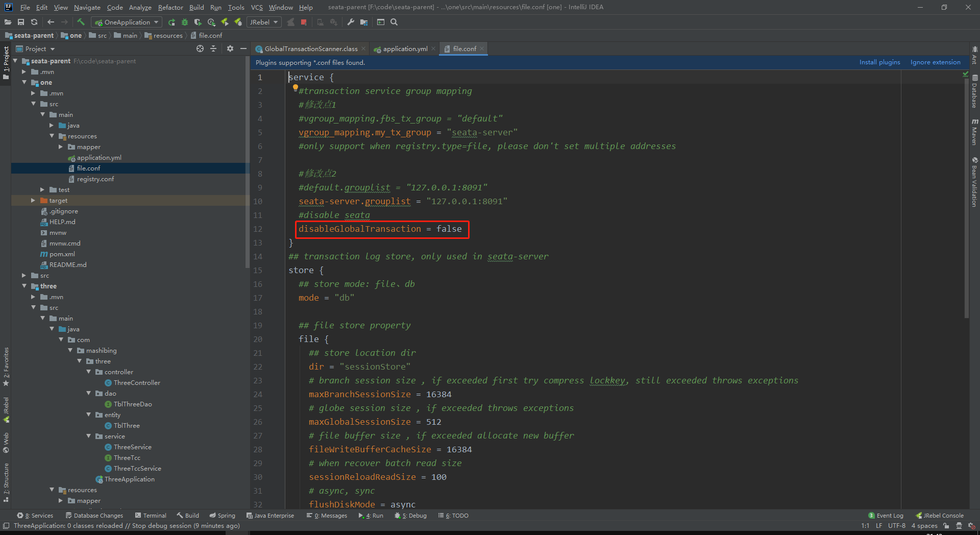Click the intention light bulb on line 2
This screenshot has width=980, height=535.
[x=295, y=88]
